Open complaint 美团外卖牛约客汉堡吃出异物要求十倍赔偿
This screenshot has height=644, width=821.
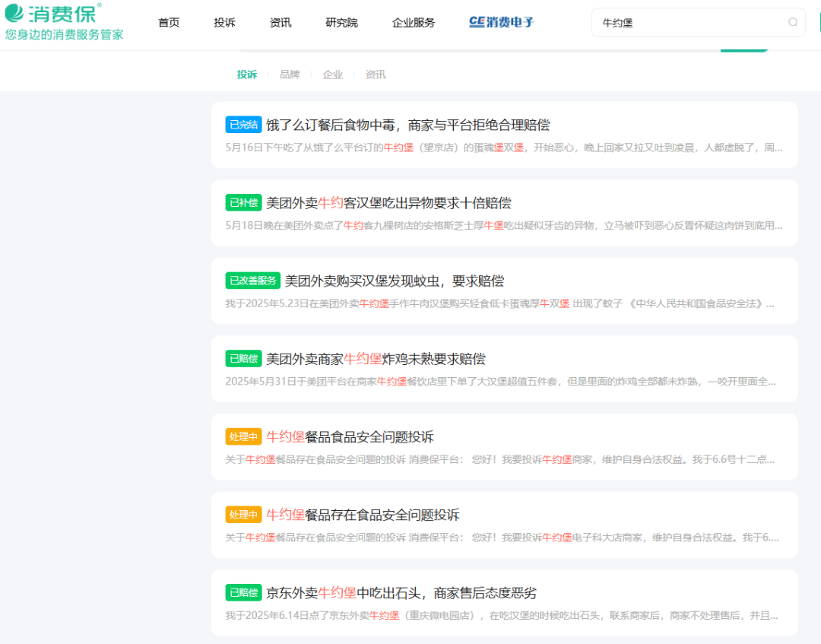pos(388,202)
